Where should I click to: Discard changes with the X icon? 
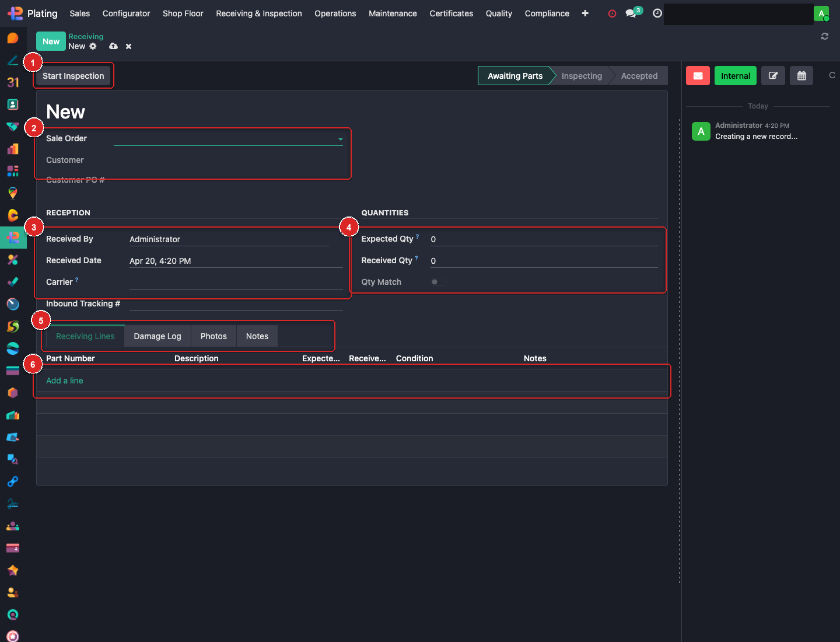(128, 46)
